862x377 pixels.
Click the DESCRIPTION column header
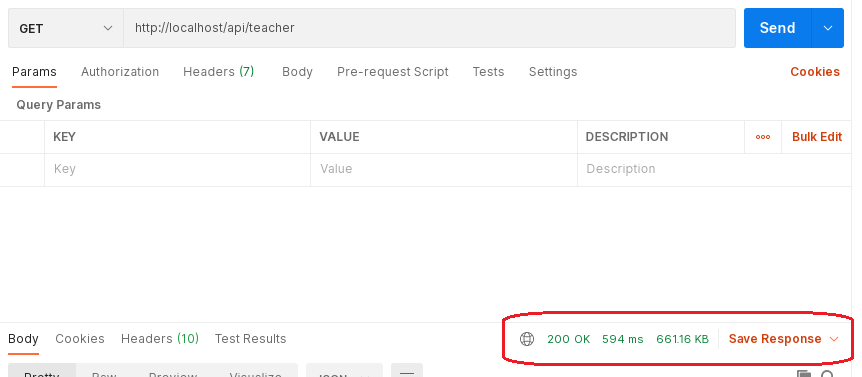pyautogui.click(x=627, y=137)
